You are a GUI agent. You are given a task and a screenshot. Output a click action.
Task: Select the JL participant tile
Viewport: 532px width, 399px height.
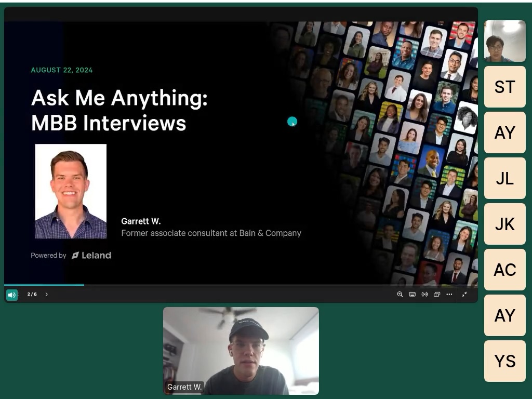[505, 178]
